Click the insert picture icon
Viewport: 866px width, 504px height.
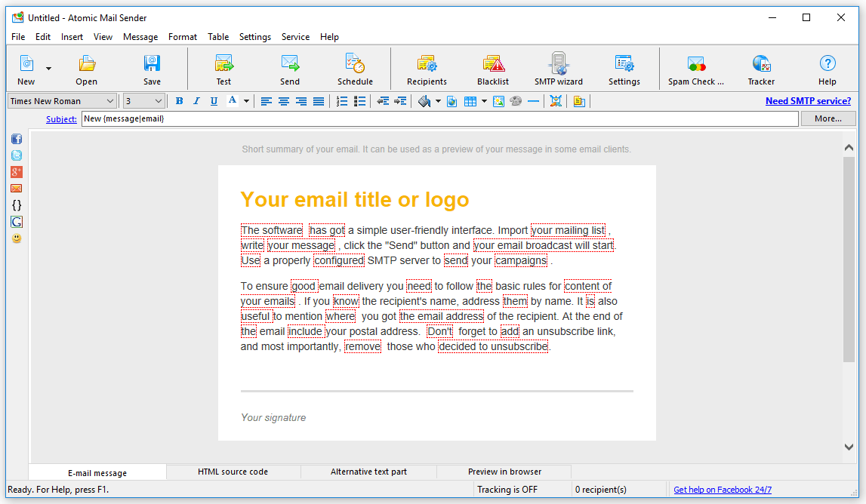pos(498,101)
